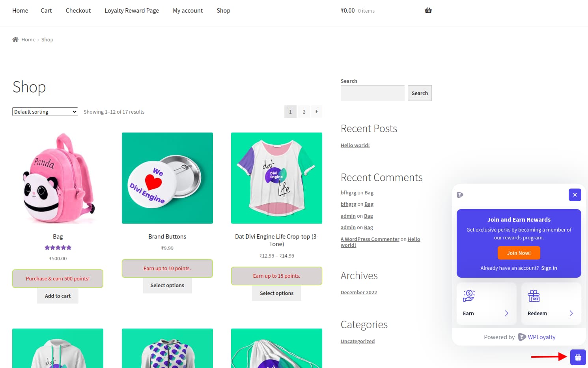Viewport: 588px width, 368px height.
Task: Click the Earn coin-in-hand icon
Action: click(x=469, y=295)
